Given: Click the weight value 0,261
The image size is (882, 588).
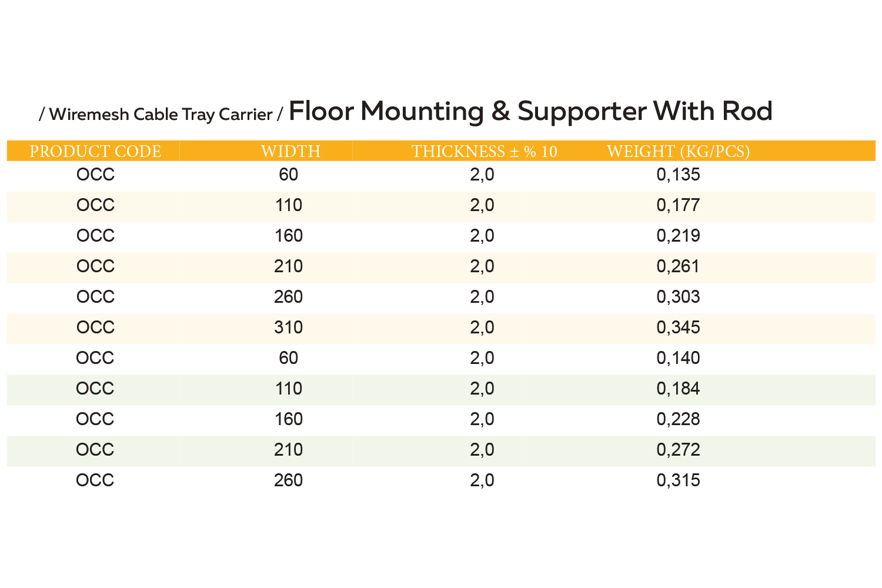Looking at the screenshot, I should coord(678,266).
